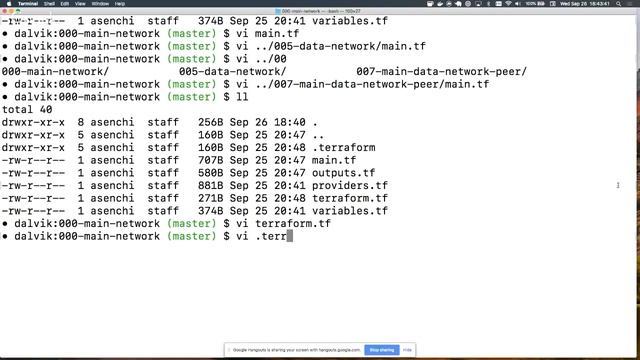
Task: Click the Spotlight search magnifier icon
Action: pyautogui.click(x=619, y=4)
